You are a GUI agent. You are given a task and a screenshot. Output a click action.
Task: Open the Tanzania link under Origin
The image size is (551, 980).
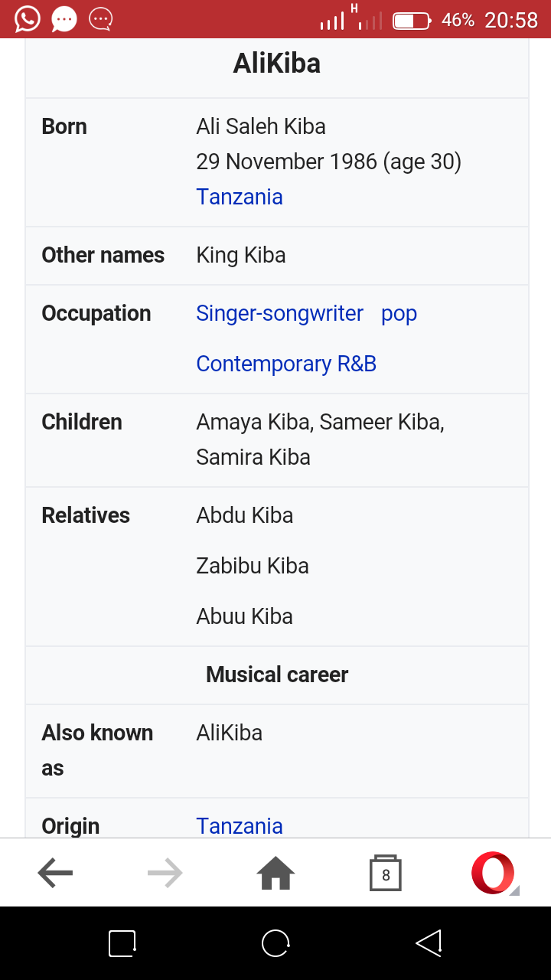[x=240, y=826]
